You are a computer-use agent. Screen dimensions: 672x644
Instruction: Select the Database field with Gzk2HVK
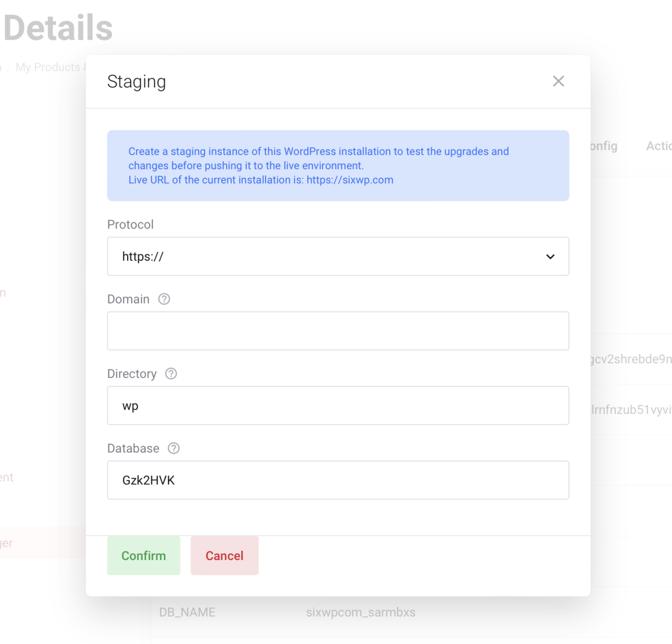pos(338,480)
